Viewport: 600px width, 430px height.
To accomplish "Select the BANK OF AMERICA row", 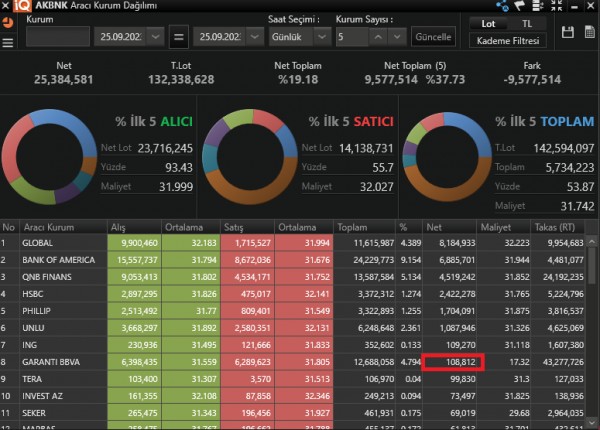I will [x=293, y=260].
